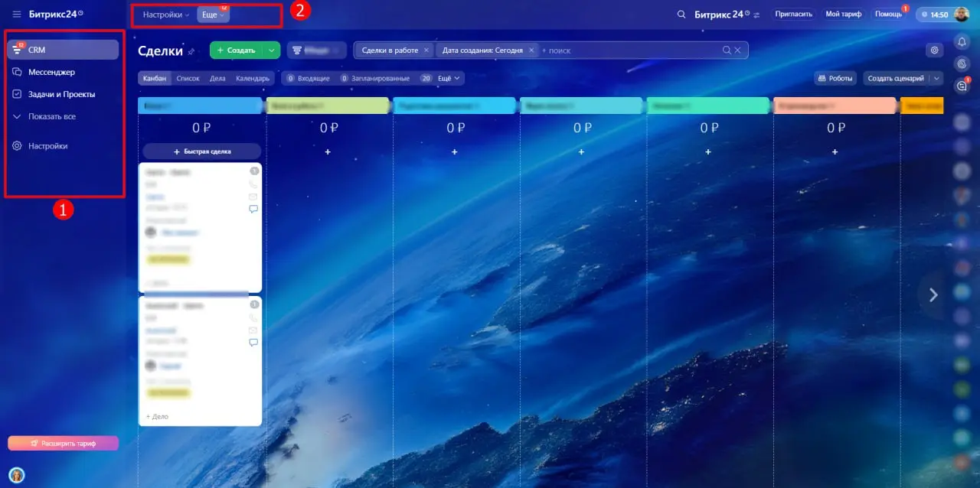Viewport: 980px width, 488px height.
Task: Switch to the Дела view tab
Action: tap(217, 78)
